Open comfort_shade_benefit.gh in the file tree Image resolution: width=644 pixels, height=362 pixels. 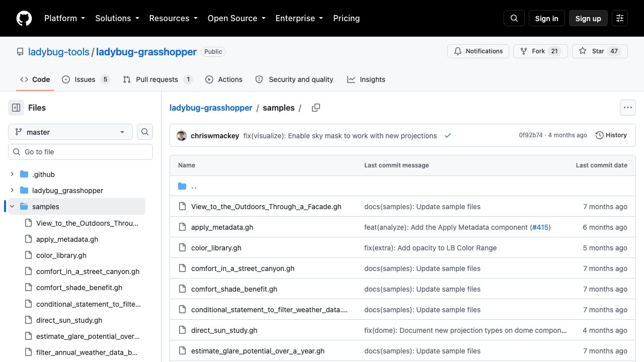[79, 288]
